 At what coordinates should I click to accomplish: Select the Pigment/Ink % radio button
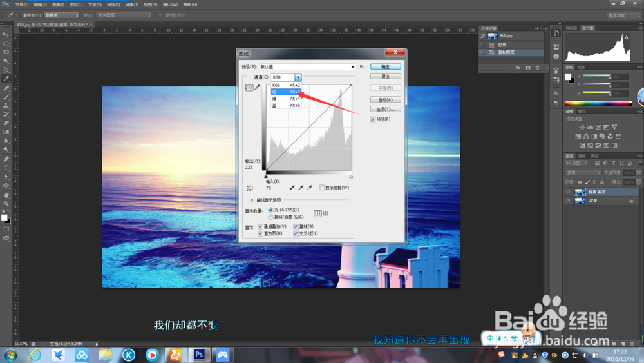(270, 217)
